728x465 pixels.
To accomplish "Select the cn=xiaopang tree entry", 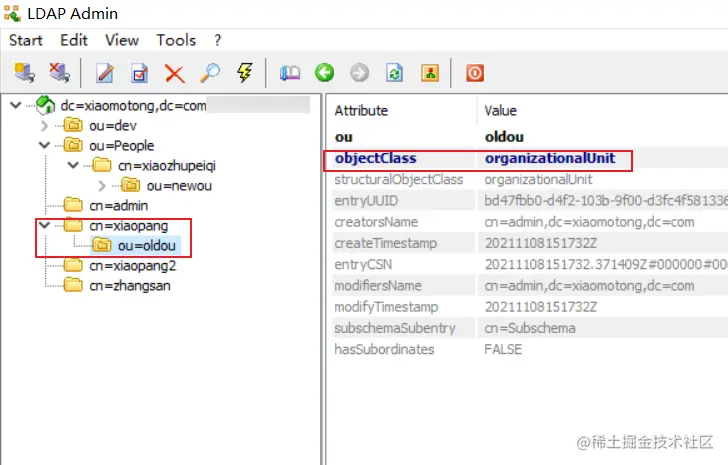I will pyautogui.click(x=129, y=226).
